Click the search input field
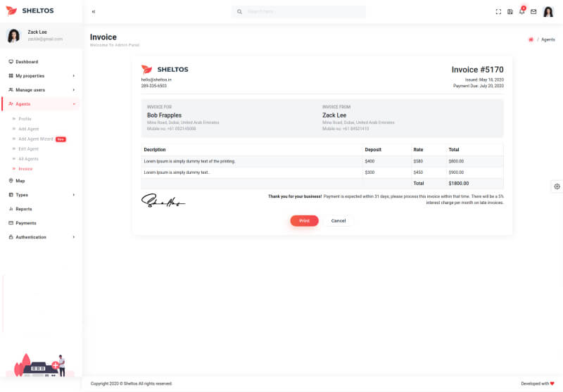The height and width of the screenshot is (392, 563). (x=303, y=12)
